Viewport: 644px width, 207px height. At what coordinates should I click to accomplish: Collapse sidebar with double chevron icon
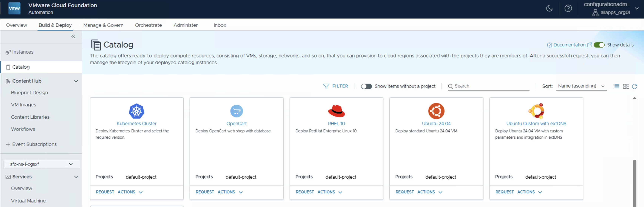click(x=73, y=36)
